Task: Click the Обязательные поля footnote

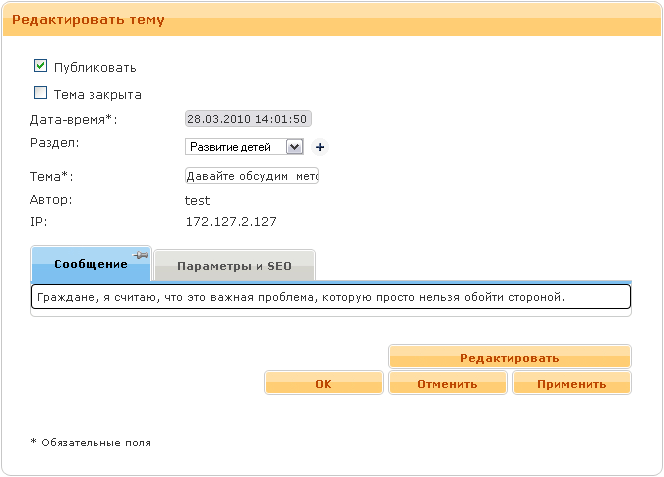Action: [x=91, y=441]
